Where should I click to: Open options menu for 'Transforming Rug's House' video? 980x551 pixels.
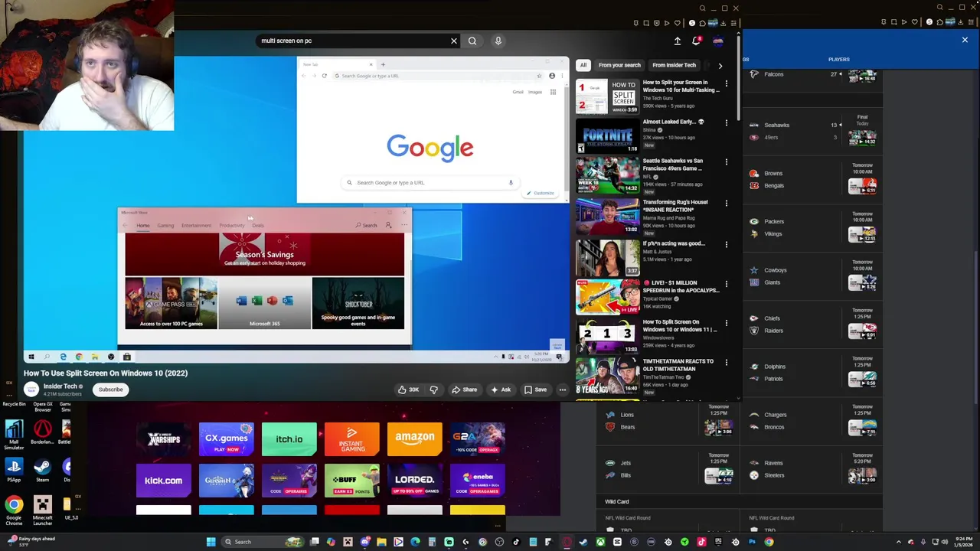coord(727,203)
